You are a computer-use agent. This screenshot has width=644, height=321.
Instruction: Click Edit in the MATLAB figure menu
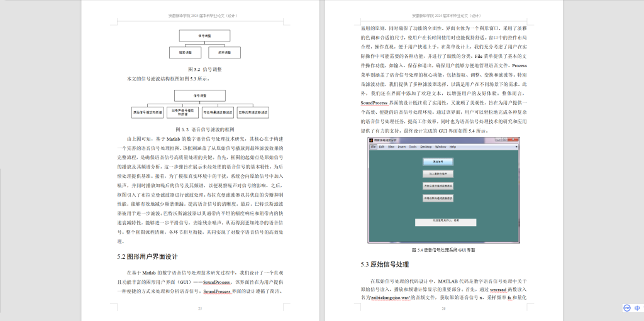pos(382,146)
